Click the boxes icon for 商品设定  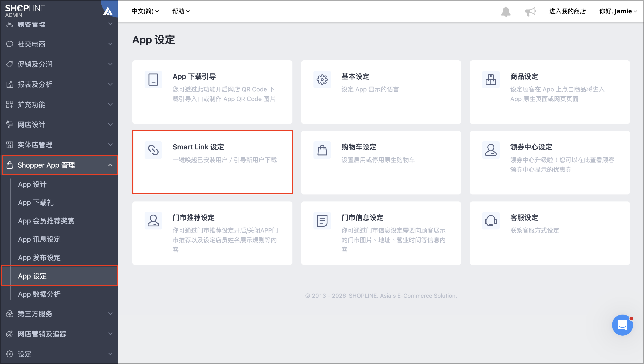coord(491,79)
